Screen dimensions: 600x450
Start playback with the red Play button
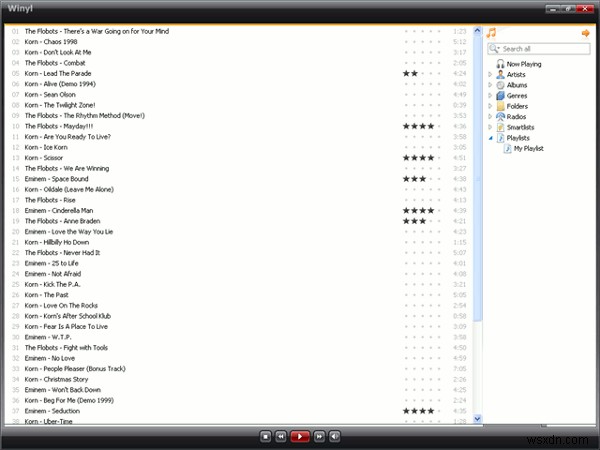tap(300, 436)
